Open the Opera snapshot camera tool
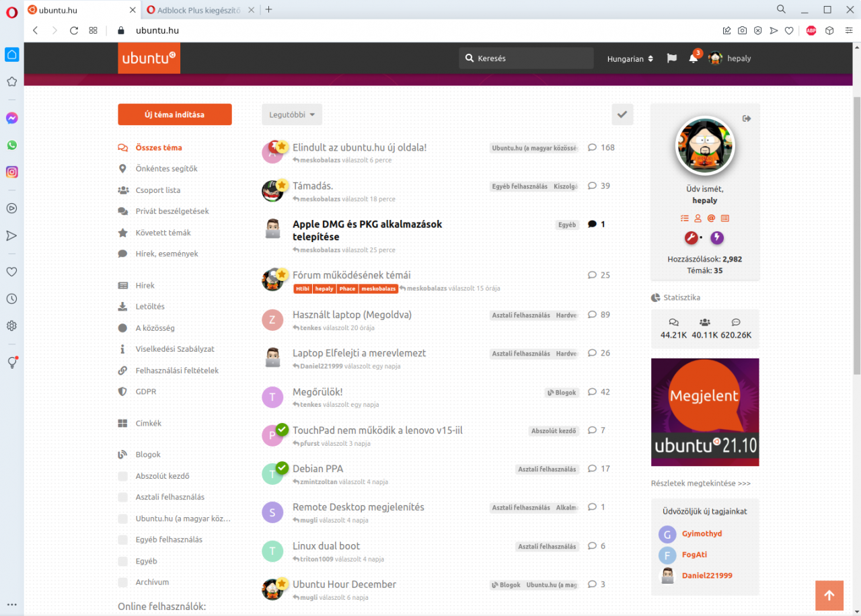This screenshot has height=616, width=861. (x=742, y=30)
